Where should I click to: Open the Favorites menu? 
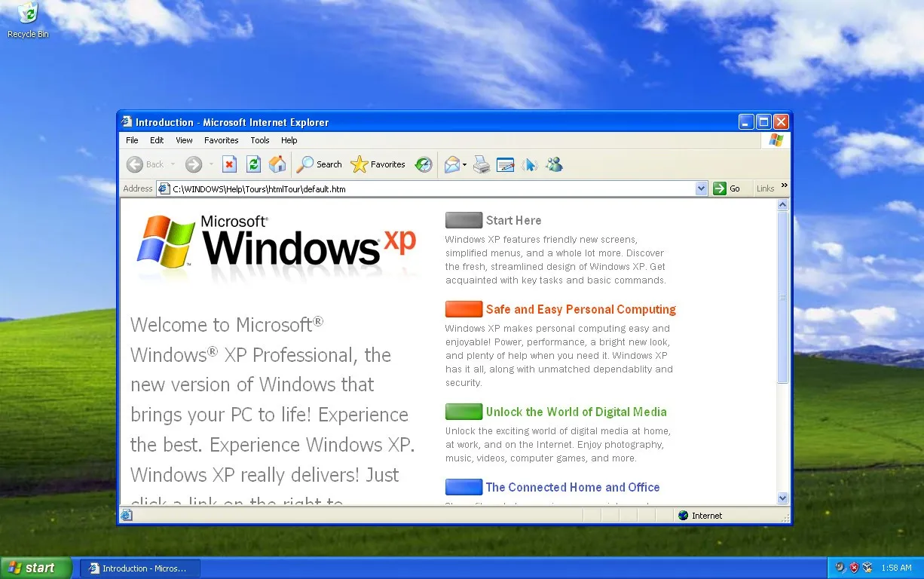tap(221, 140)
